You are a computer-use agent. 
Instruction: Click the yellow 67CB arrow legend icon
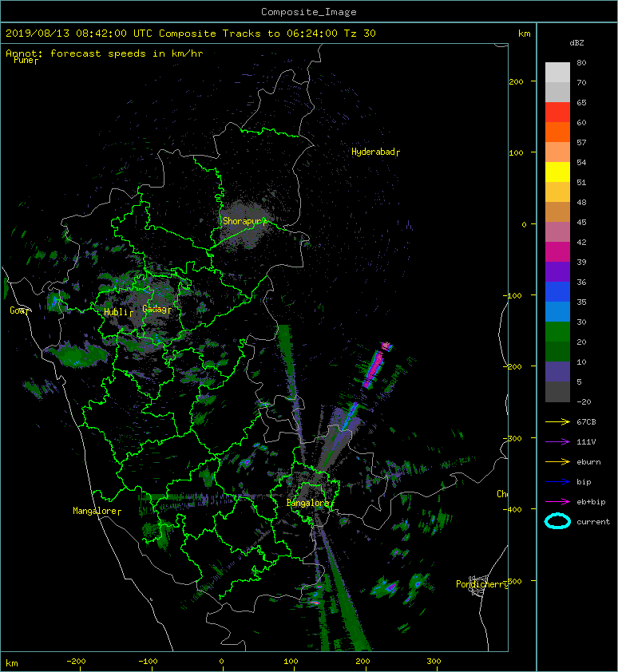(557, 421)
